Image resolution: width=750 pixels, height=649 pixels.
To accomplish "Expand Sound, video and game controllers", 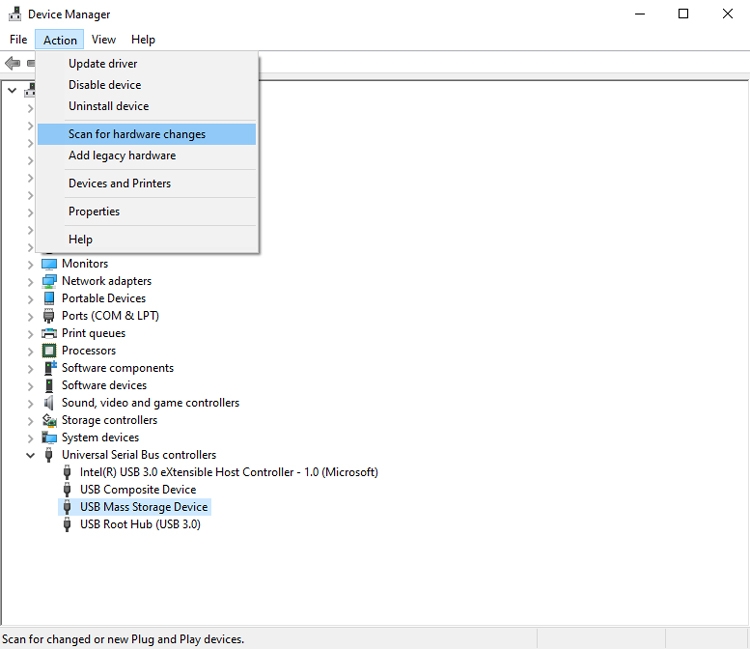I will [30, 404].
